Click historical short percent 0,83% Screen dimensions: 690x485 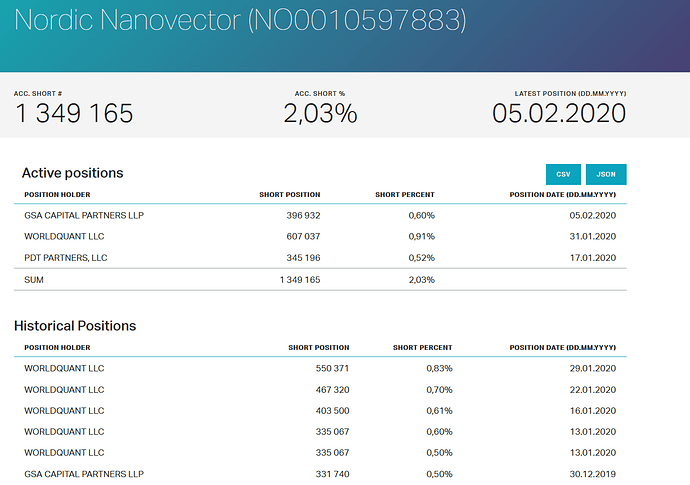pyautogui.click(x=439, y=368)
